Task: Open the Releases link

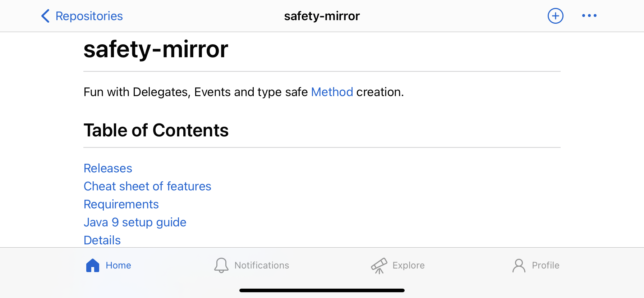Action: [x=108, y=168]
